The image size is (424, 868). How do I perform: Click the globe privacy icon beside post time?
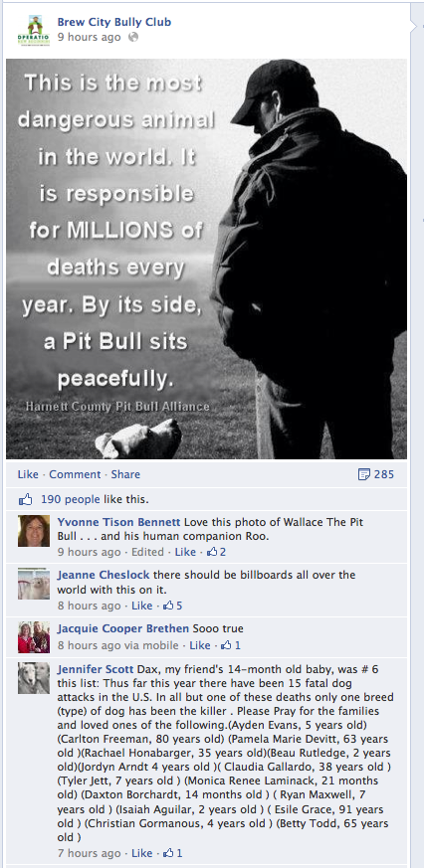click(133, 38)
